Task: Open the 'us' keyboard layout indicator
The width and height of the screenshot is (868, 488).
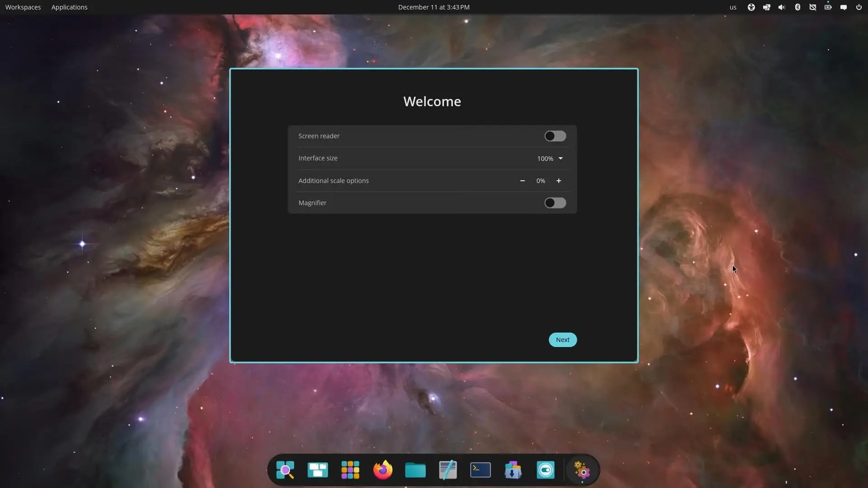Action: 733,7
